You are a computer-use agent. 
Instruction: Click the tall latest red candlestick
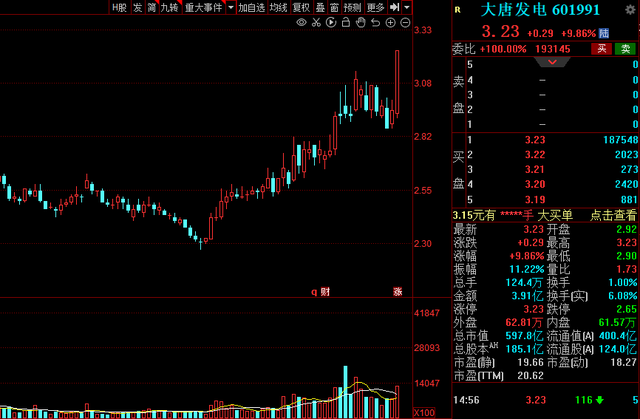click(397, 82)
